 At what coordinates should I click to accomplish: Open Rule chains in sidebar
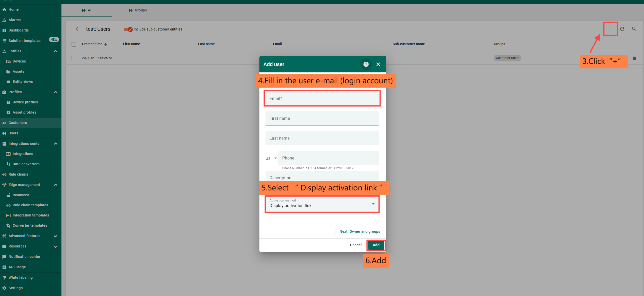[18, 174]
